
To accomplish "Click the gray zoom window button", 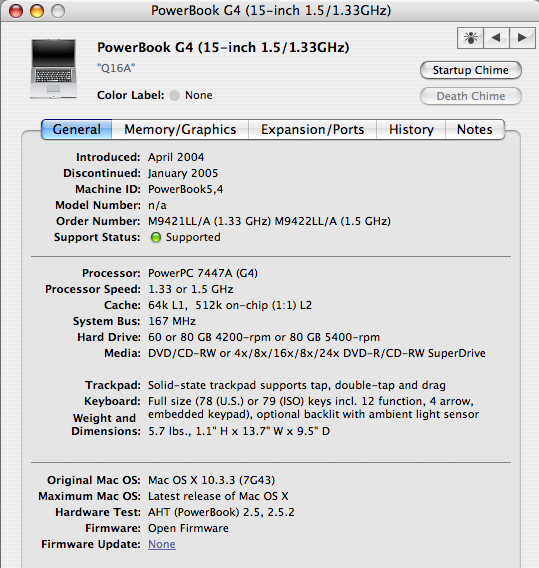I will (58, 11).
